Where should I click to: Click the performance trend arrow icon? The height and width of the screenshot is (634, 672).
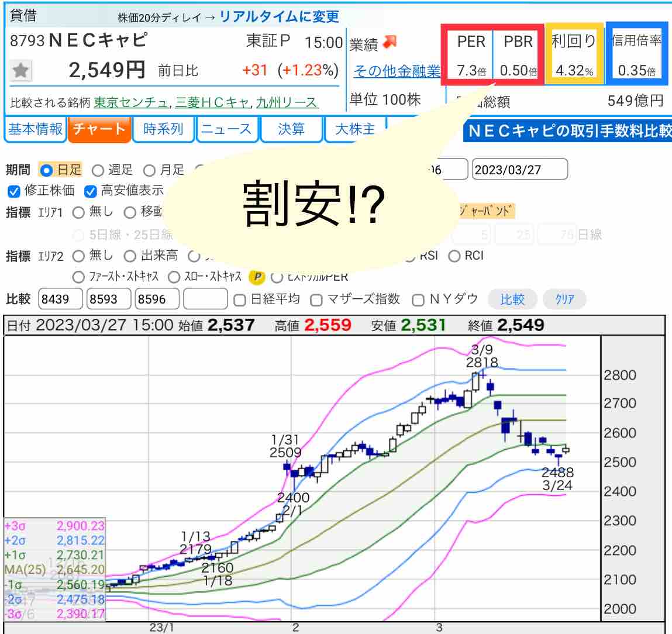point(389,42)
